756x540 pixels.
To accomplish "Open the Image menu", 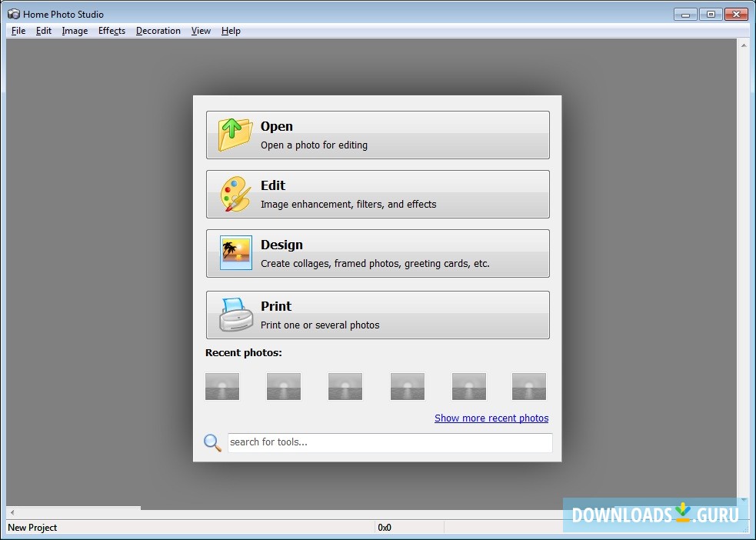I will (x=75, y=31).
